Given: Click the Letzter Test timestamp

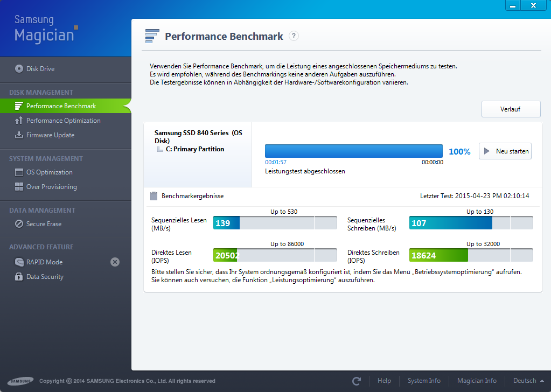Looking at the screenshot, I should pos(475,196).
